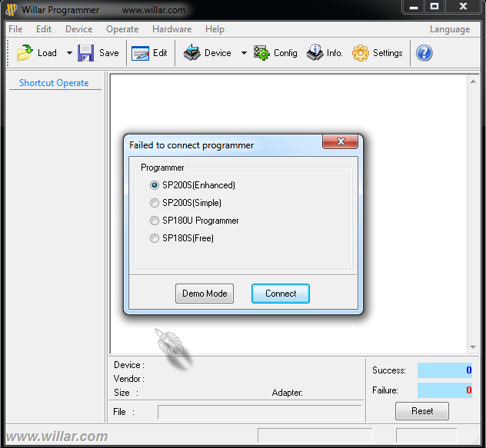Open the Language menu
The image size is (486, 448).
[450, 29]
